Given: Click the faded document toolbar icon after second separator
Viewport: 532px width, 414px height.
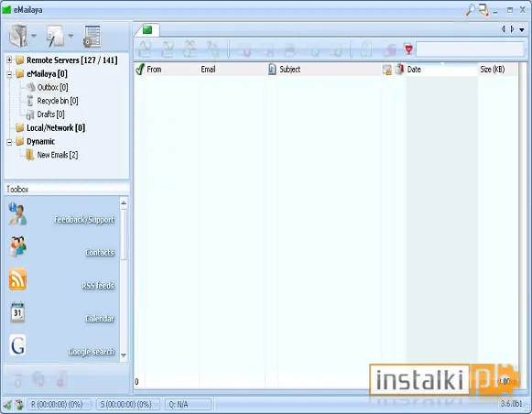Looking at the screenshot, I should click(x=365, y=50).
